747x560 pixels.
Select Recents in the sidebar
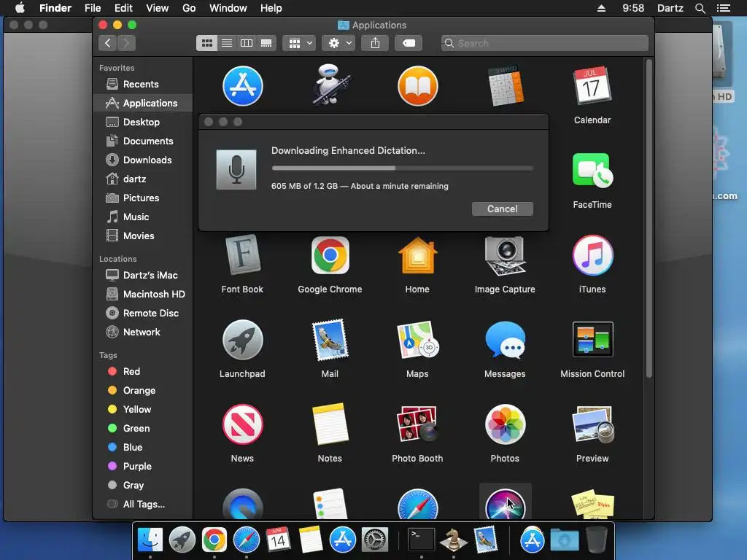coord(143,85)
